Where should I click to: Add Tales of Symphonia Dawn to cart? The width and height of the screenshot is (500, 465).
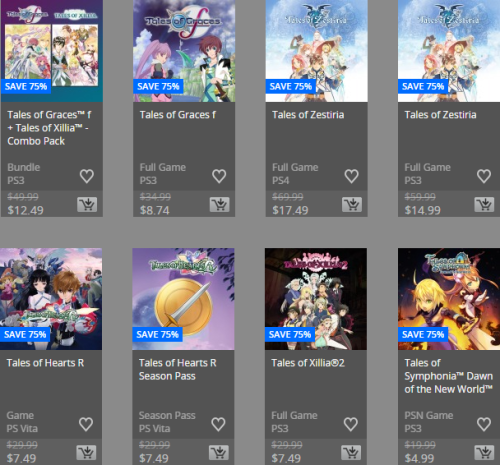click(484, 452)
